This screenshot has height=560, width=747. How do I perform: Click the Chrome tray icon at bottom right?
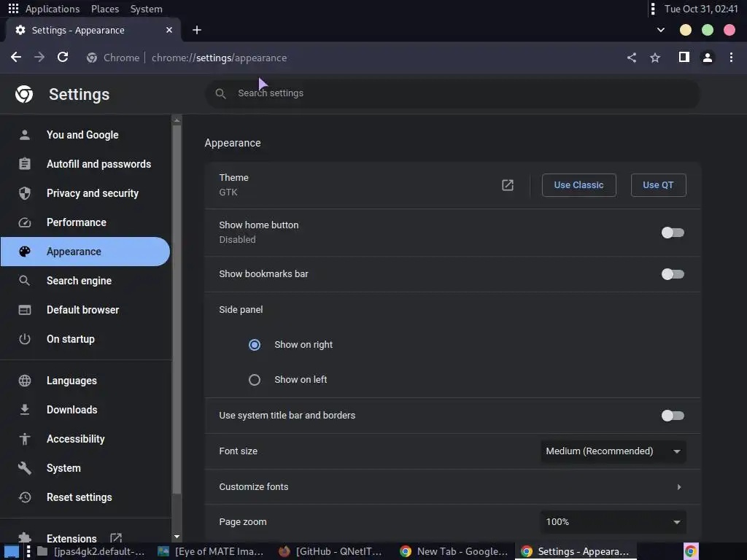[x=691, y=551]
